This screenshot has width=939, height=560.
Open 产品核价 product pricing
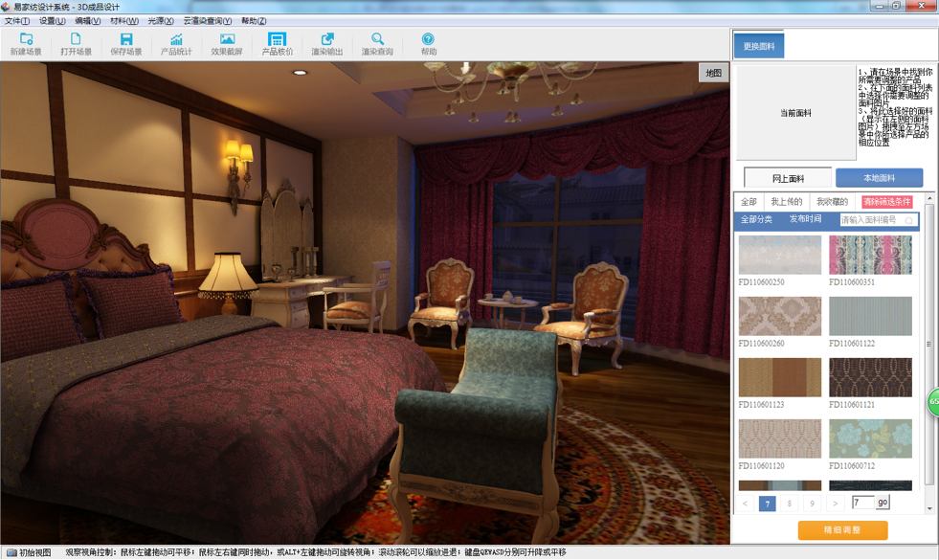[x=277, y=44]
